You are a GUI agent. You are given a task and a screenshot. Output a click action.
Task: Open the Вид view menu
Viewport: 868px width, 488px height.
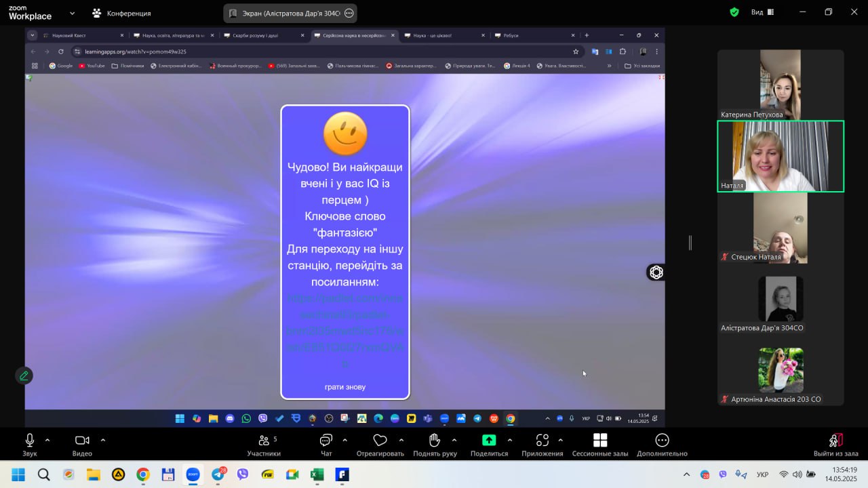point(757,12)
